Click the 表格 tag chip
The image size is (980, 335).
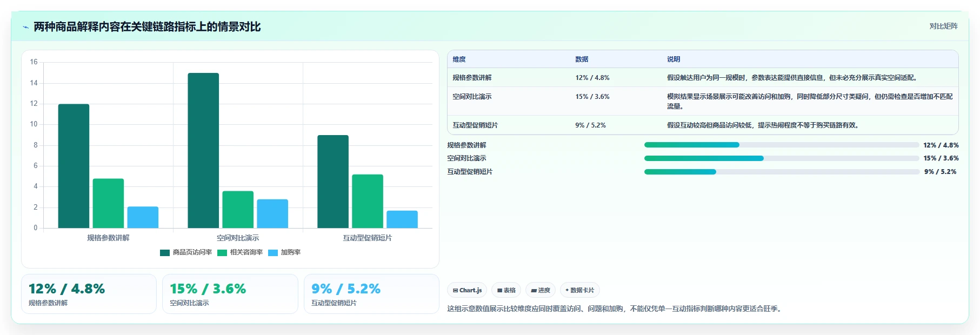(506, 290)
